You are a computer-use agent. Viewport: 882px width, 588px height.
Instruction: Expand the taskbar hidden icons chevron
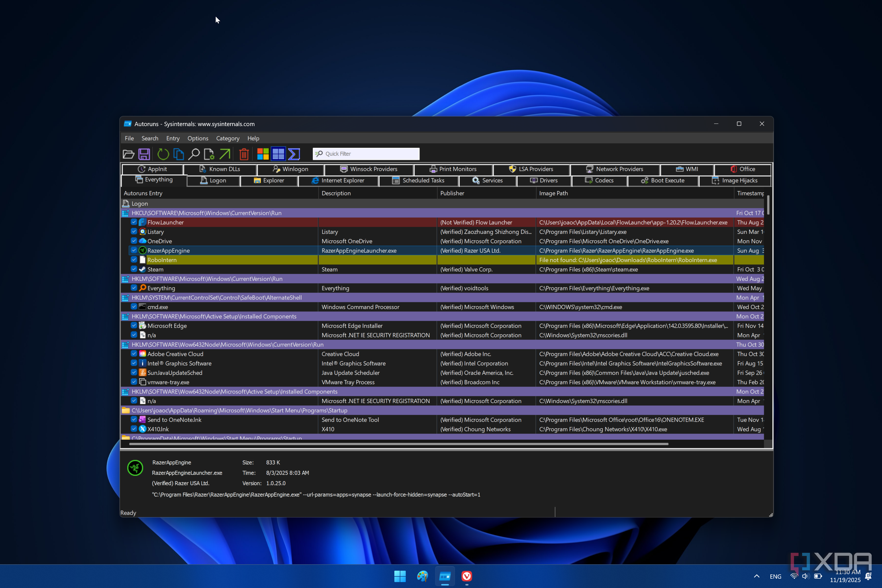point(756,576)
